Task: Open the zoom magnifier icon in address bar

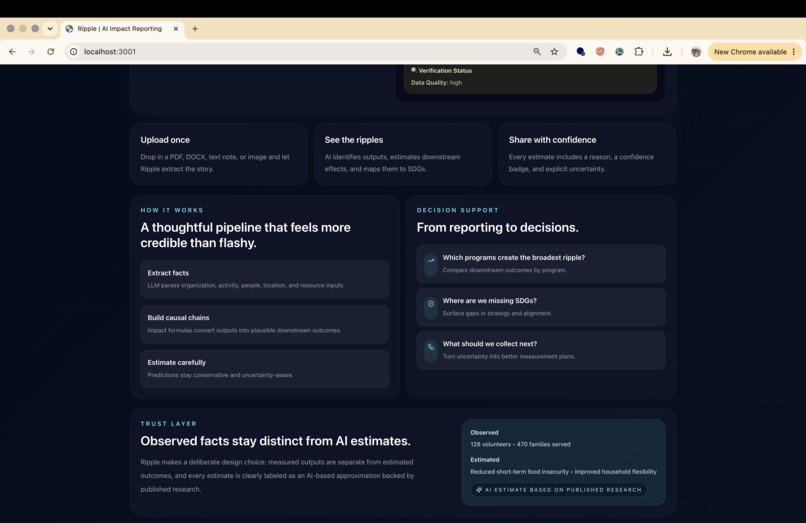Action: [x=537, y=51]
